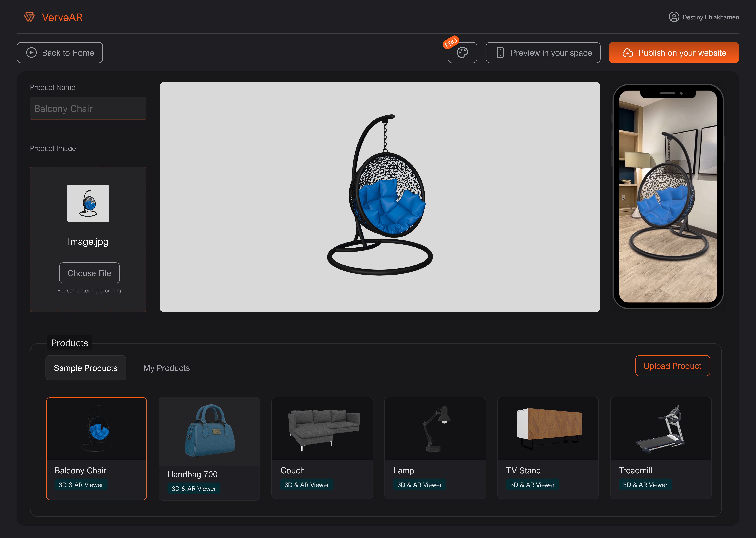Screen dimensions: 756x538
Task: Click the VerveAR logo icon
Action: [29, 17]
